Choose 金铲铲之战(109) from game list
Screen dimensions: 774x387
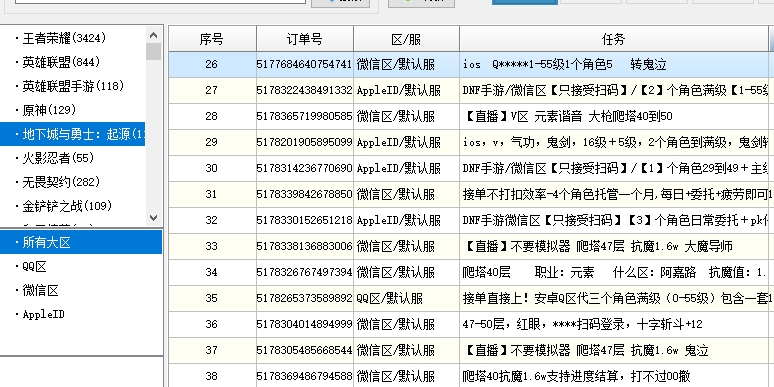pyautogui.click(x=67, y=206)
